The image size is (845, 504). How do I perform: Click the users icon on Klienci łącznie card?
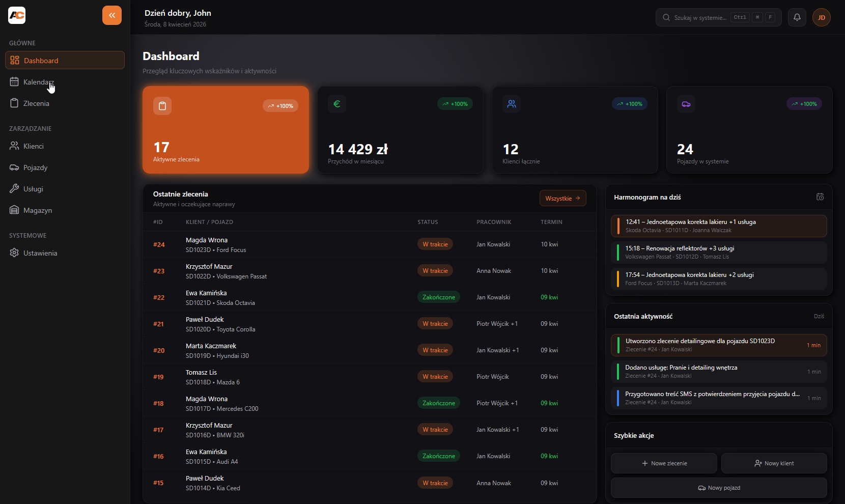click(512, 104)
